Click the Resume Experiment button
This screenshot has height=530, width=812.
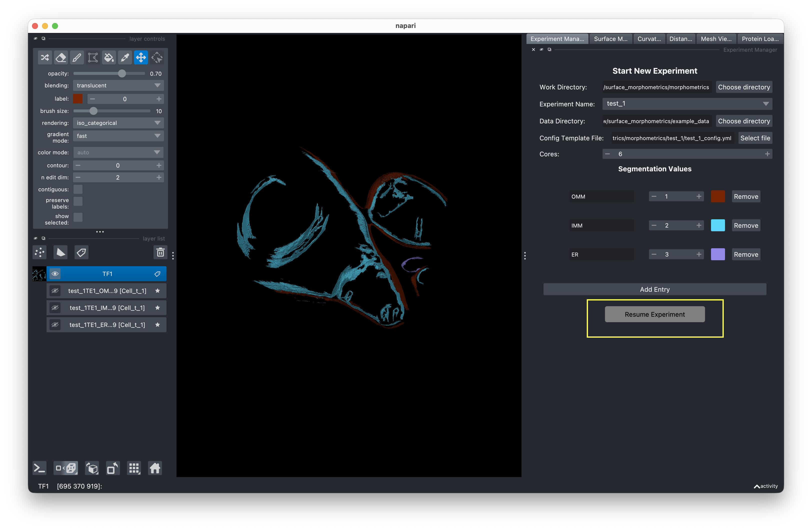tap(655, 315)
